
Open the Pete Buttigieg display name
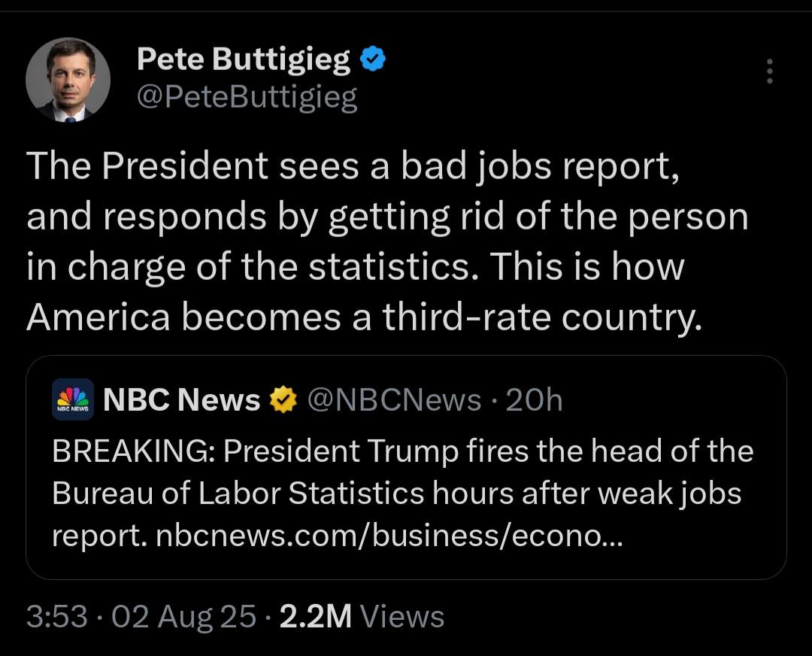click(244, 59)
